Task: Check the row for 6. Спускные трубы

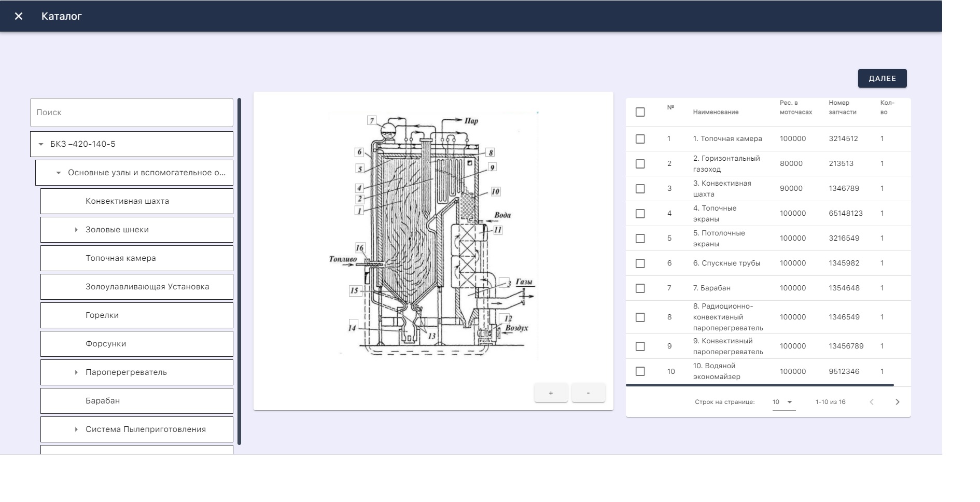Action: [x=640, y=263]
